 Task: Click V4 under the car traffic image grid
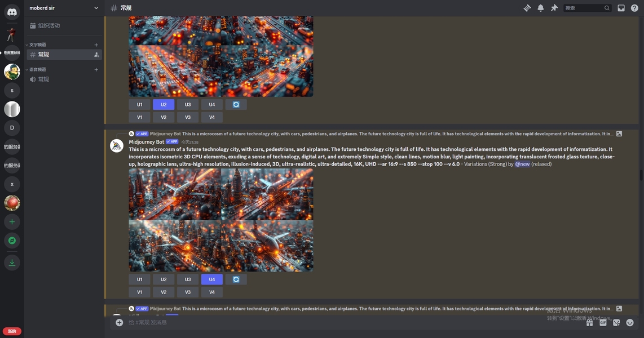pyautogui.click(x=212, y=117)
